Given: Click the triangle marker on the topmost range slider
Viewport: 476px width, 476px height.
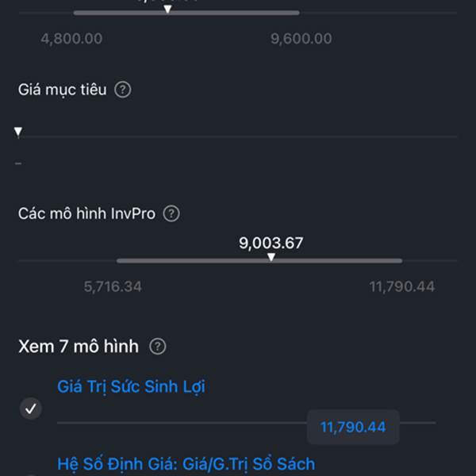Looking at the screenshot, I should pos(167,9).
